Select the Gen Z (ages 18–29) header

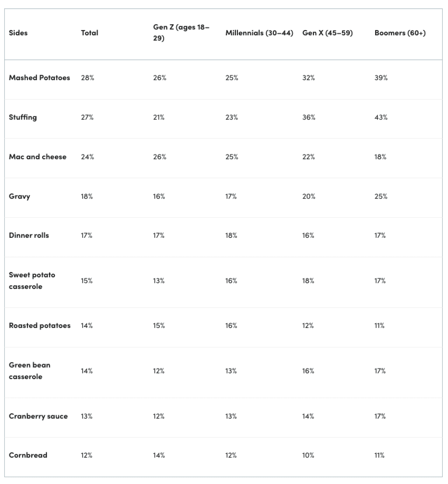click(181, 33)
